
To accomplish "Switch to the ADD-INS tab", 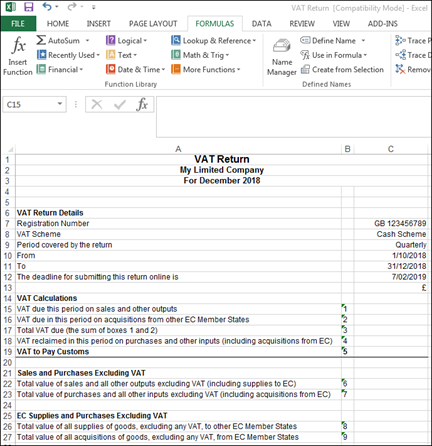I will 383,24.
